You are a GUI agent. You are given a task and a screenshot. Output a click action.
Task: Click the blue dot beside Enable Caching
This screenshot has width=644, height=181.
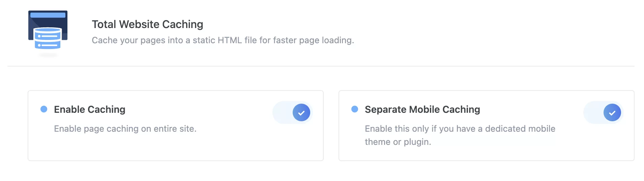[x=44, y=109]
